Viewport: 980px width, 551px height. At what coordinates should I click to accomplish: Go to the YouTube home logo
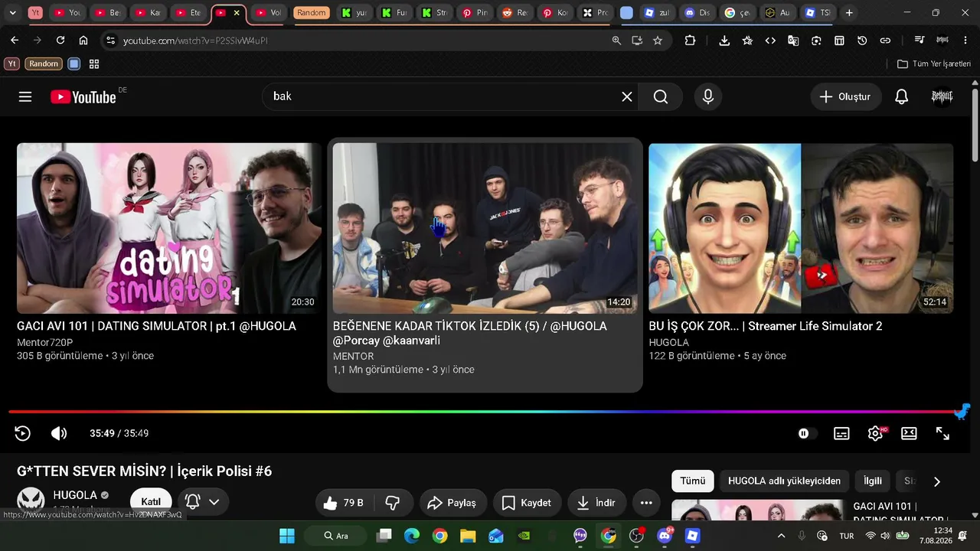coord(83,96)
